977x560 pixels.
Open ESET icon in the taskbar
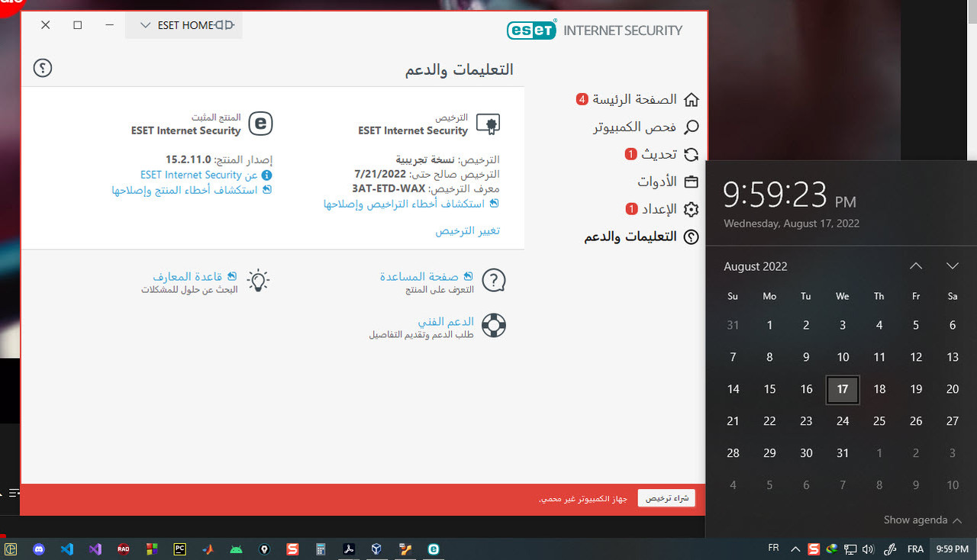tap(434, 549)
